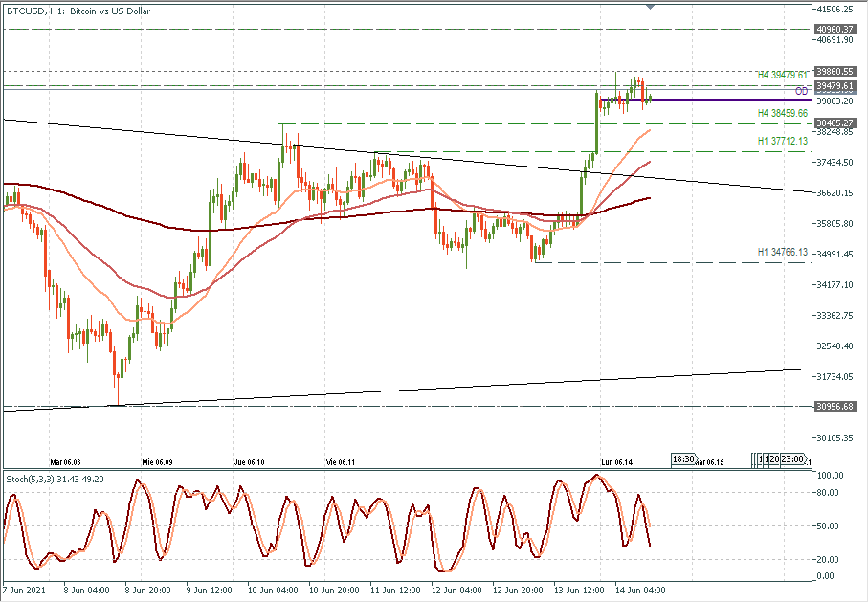Click the 41506.25 price scale value

tap(835, 9)
